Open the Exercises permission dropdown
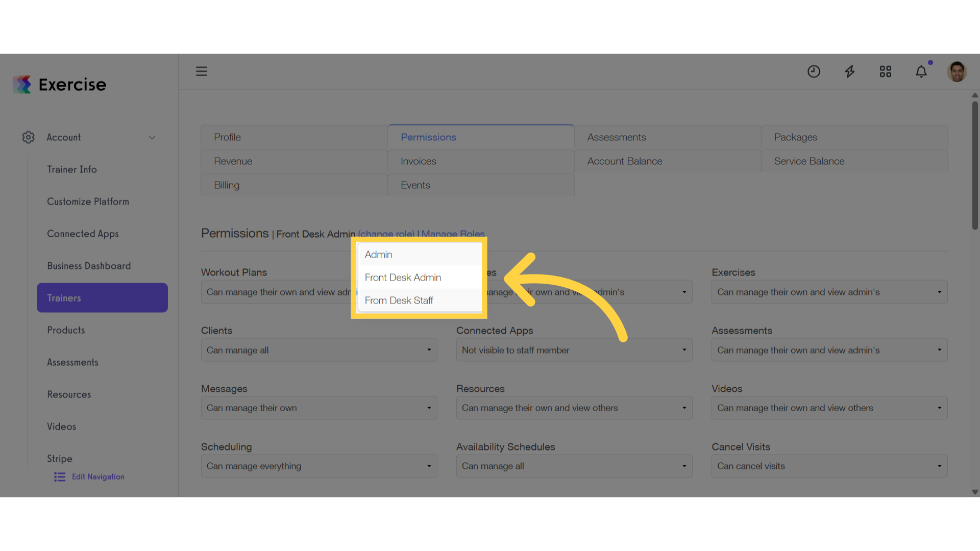 829,292
